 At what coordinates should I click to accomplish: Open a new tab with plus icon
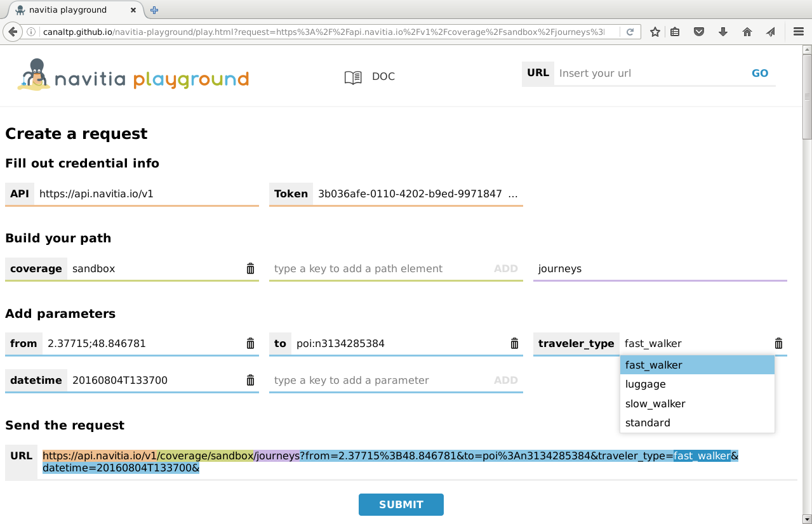tap(154, 10)
